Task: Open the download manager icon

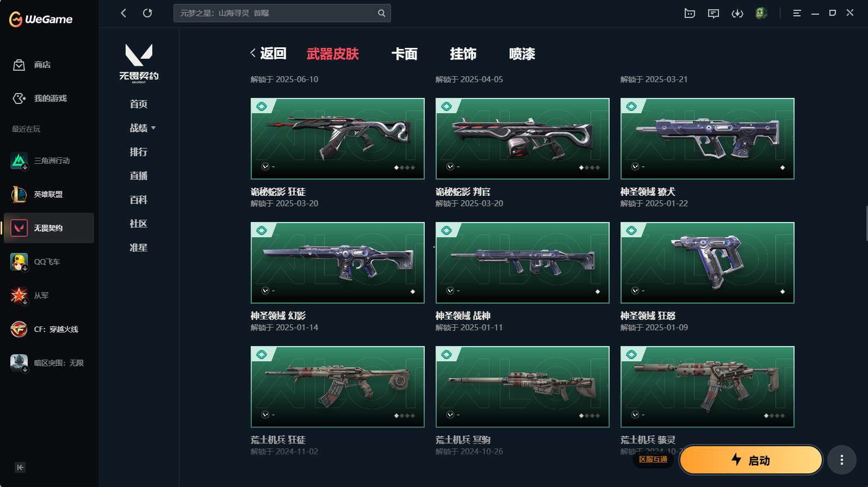Action: (x=737, y=13)
